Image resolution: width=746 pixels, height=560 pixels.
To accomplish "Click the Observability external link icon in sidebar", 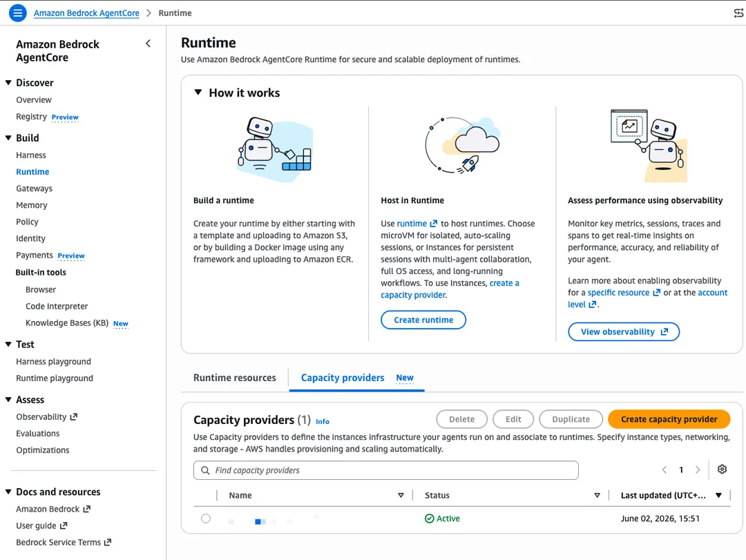I will click(x=74, y=417).
